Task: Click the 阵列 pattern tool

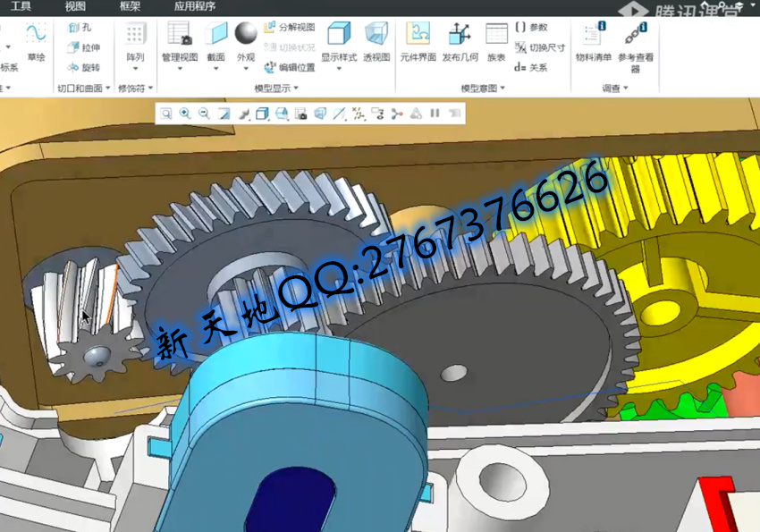Action: tap(135, 37)
